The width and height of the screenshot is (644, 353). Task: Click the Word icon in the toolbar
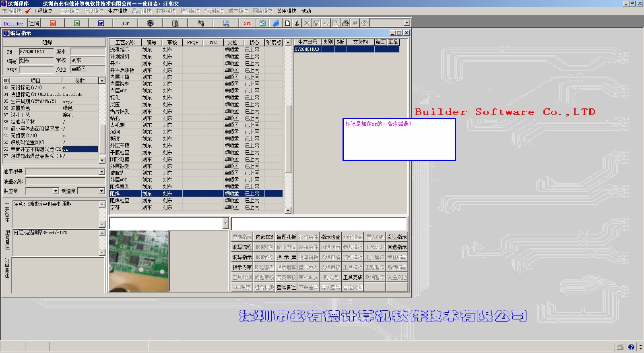pyautogui.click(x=101, y=23)
